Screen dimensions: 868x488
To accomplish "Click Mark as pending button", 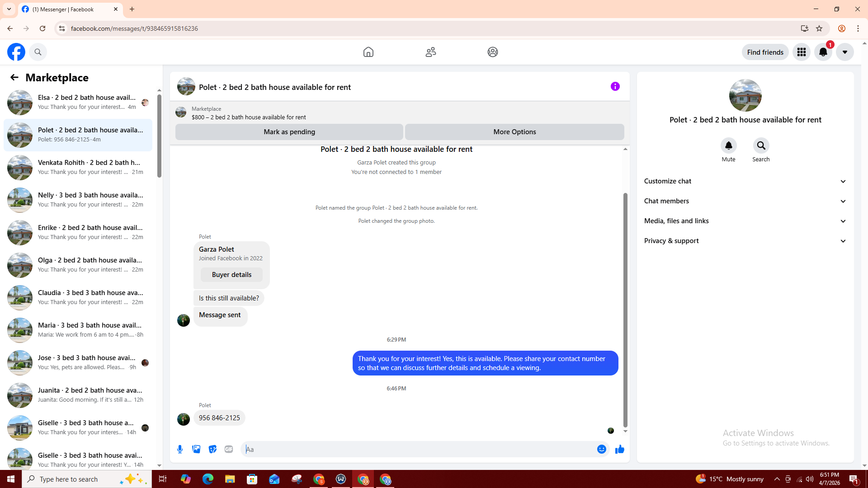I will 289,132.
